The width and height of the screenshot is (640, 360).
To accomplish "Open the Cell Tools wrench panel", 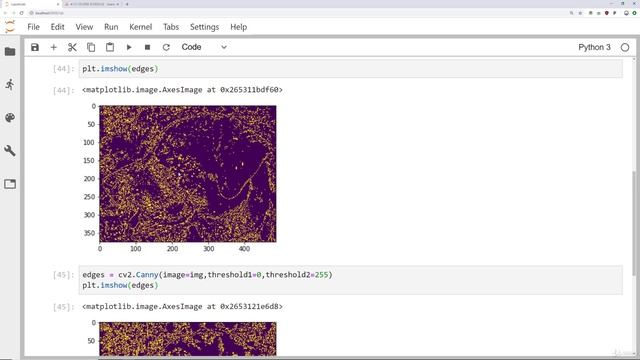I will pos(10,151).
